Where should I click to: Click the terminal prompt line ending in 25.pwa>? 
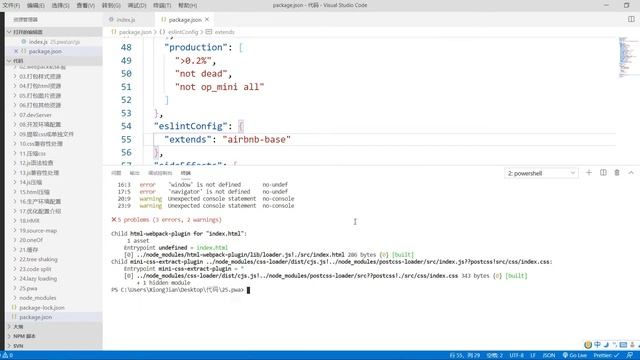coord(178,290)
